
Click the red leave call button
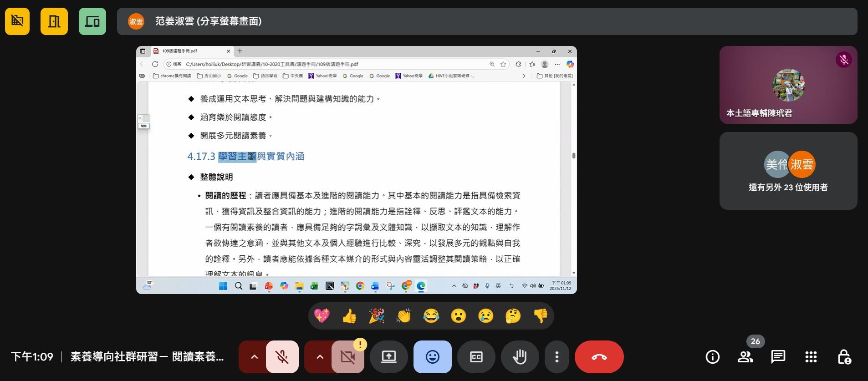pyautogui.click(x=599, y=357)
